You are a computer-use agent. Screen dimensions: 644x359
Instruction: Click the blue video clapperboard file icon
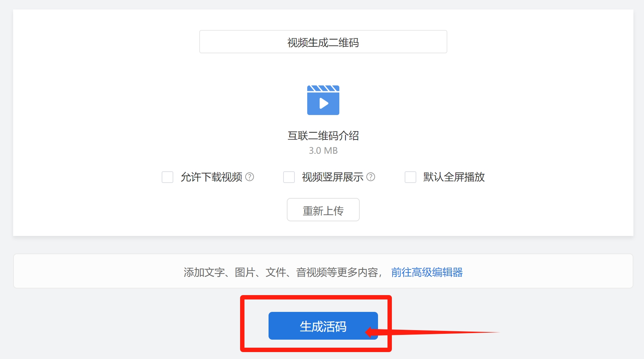point(323,100)
